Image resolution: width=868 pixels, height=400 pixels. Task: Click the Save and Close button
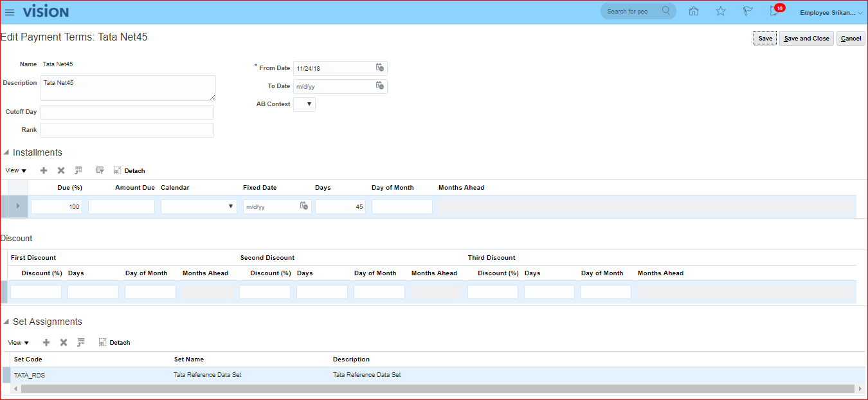click(x=806, y=39)
